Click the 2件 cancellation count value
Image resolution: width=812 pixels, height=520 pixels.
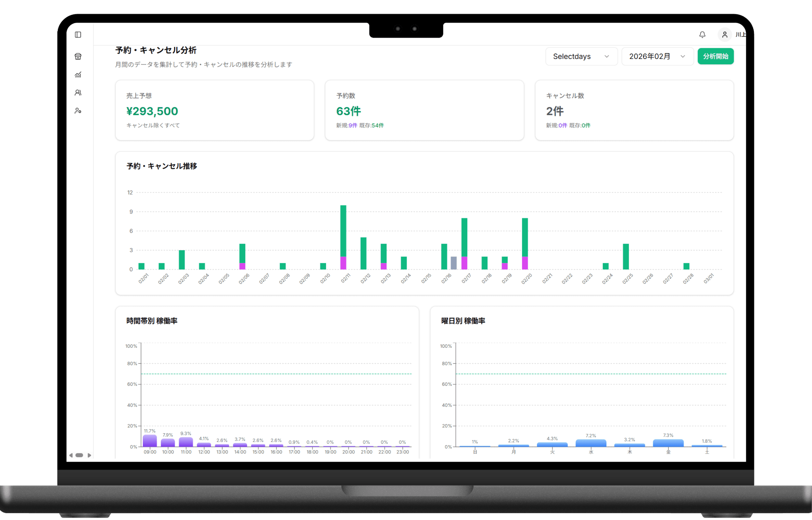pos(555,111)
